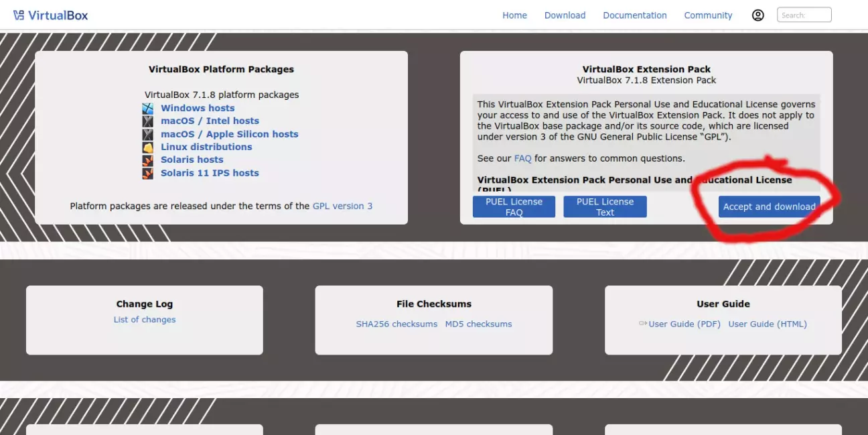The width and height of the screenshot is (868, 435).
Task: Click the VirtualBox 7.1.8 platform packages text
Action: coord(222,95)
